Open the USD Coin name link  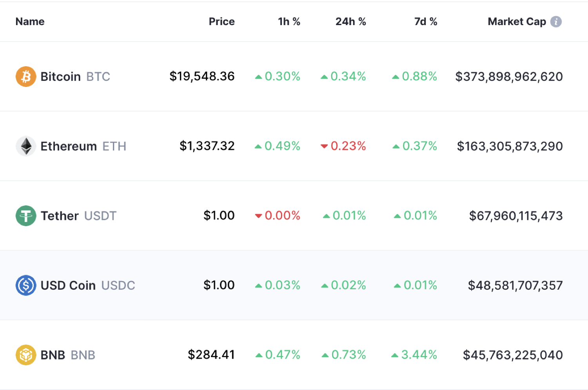[68, 285]
